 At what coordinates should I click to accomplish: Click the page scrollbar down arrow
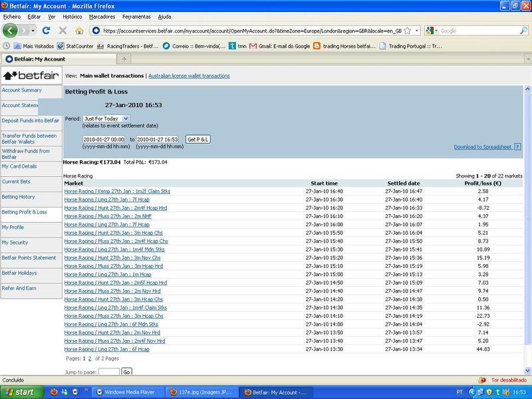pyautogui.click(x=527, y=370)
